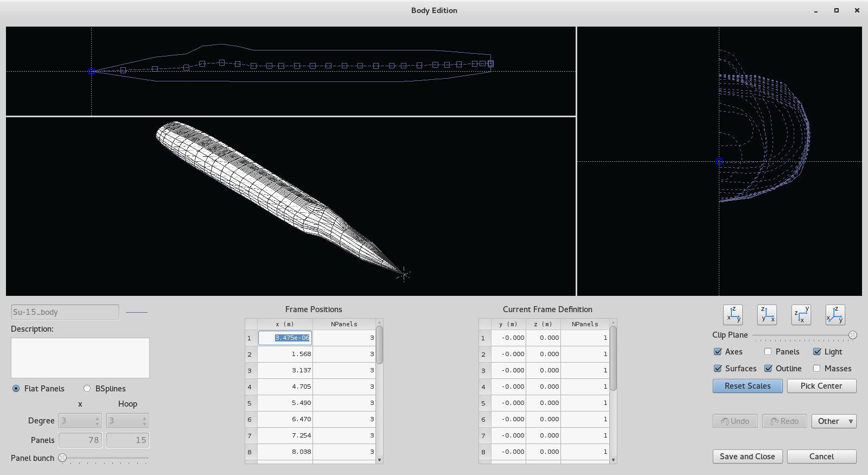Toggle the Axes checkbox
The image size is (868, 475).
click(718, 352)
